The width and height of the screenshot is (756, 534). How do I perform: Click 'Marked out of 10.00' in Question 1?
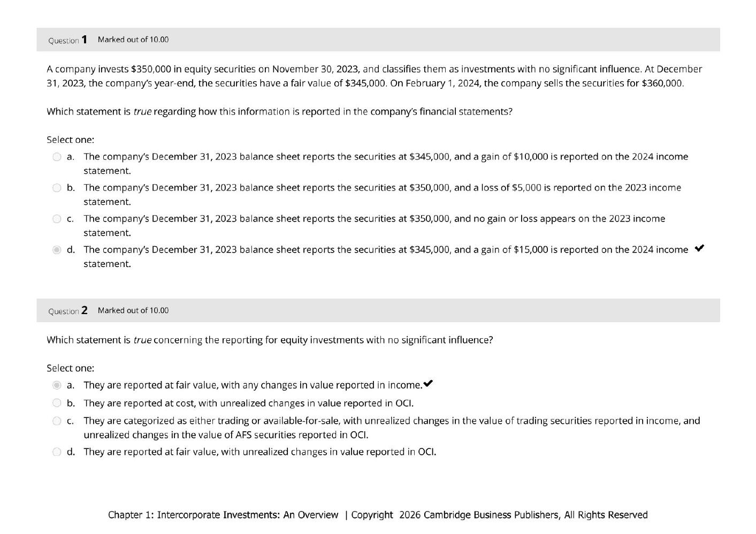tap(133, 40)
